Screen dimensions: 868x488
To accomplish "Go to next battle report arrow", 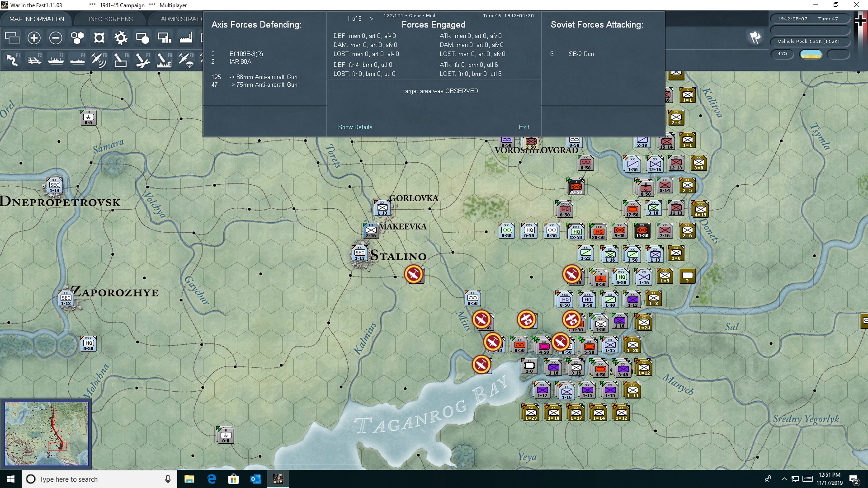I will pos(372,19).
